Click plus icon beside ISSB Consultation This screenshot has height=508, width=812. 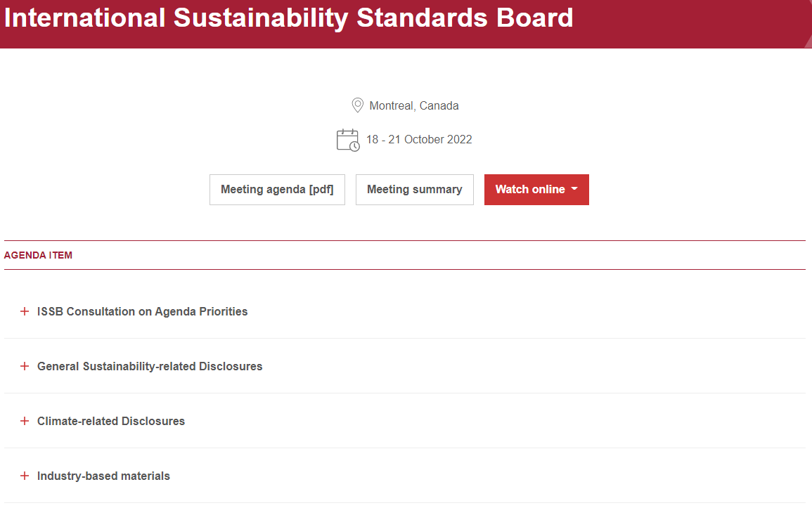(25, 311)
